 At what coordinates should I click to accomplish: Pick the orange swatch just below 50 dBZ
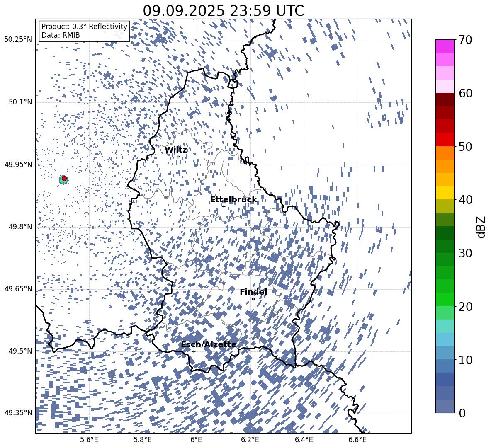click(x=445, y=153)
